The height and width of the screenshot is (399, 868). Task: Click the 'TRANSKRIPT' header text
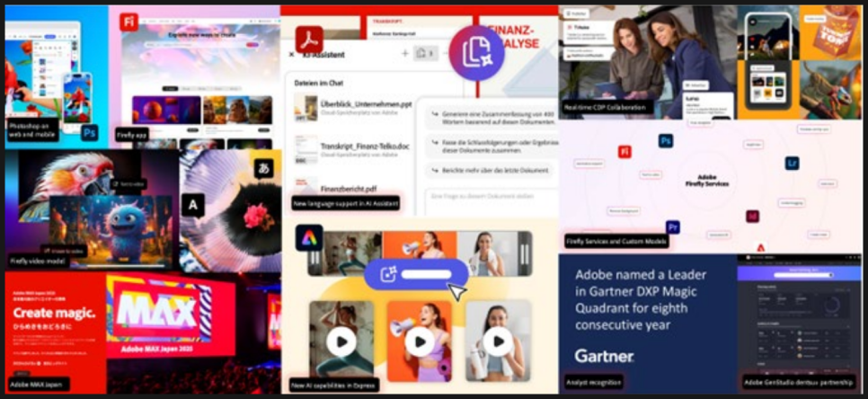(x=385, y=20)
